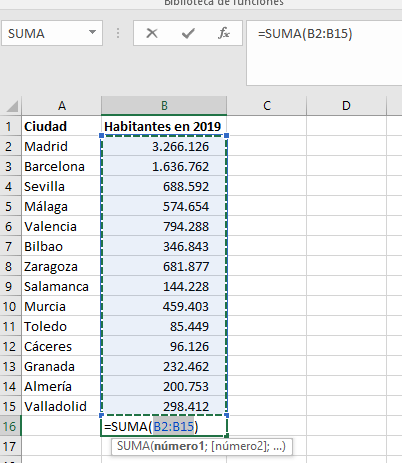
Task: Select all cells with the corner triangle
Action: (x=12, y=106)
